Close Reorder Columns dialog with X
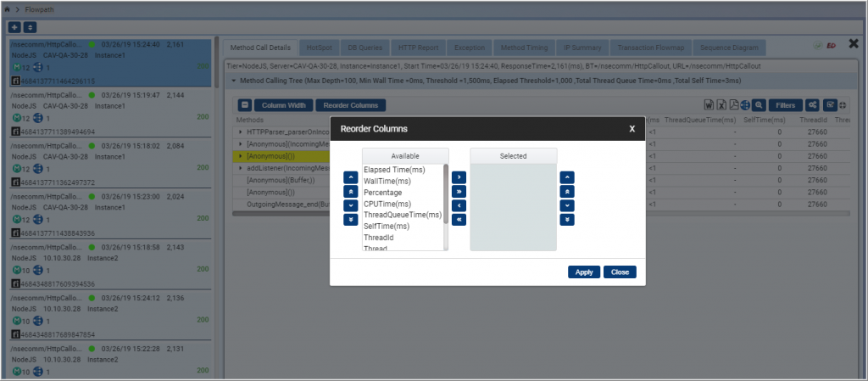Viewport: 868px width, 381px height. [632, 128]
